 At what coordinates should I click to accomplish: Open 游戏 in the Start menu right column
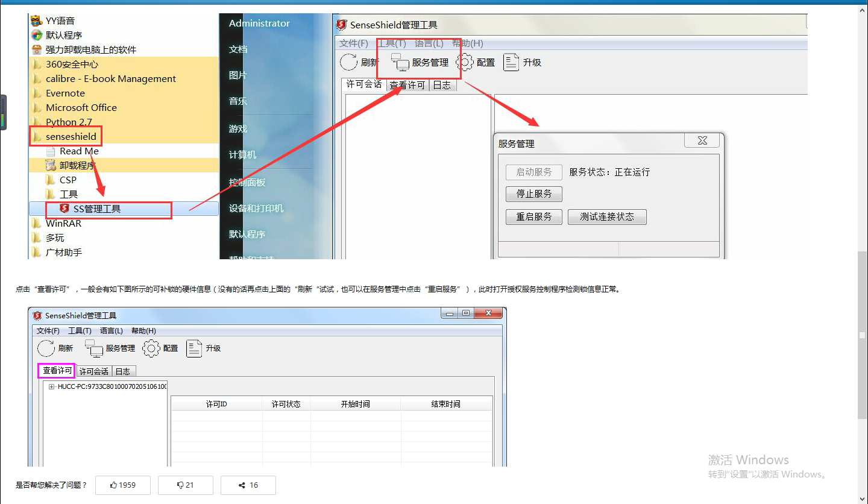click(238, 128)
